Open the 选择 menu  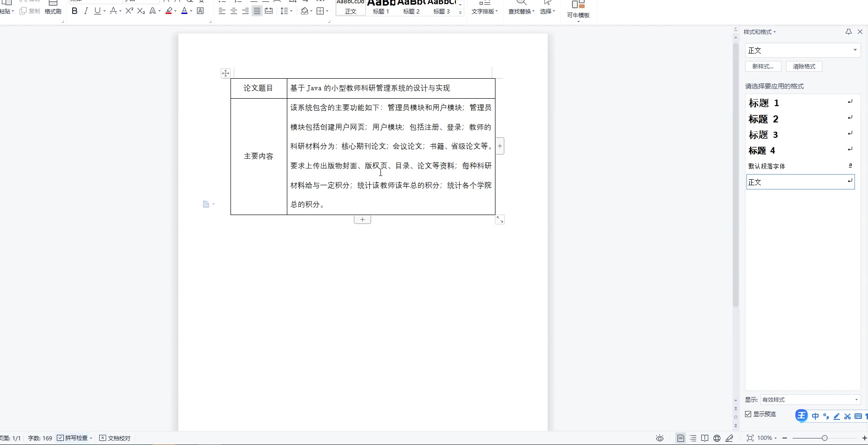[x=548, y=7]
